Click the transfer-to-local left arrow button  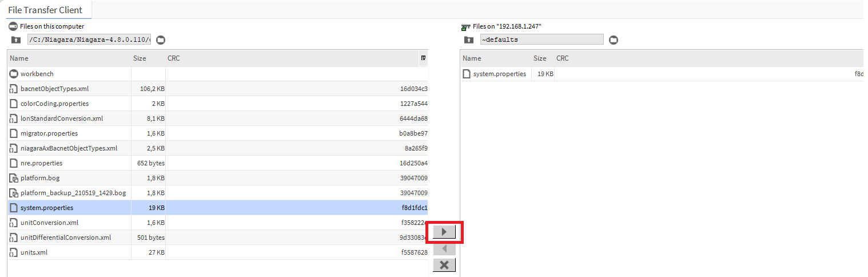[444, 249]
